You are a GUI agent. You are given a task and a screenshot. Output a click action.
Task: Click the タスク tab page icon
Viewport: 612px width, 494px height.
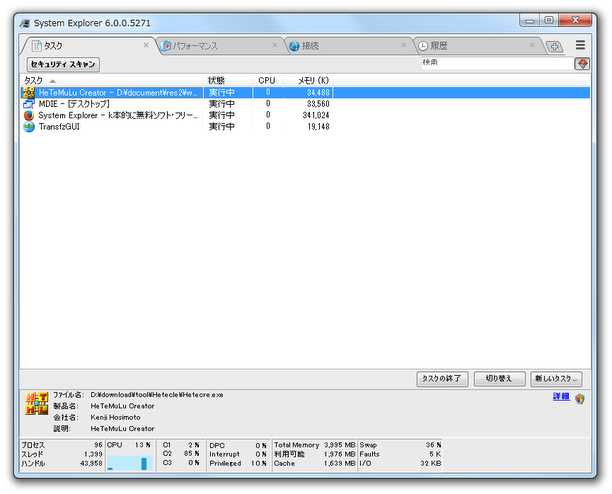click(37, 46)
